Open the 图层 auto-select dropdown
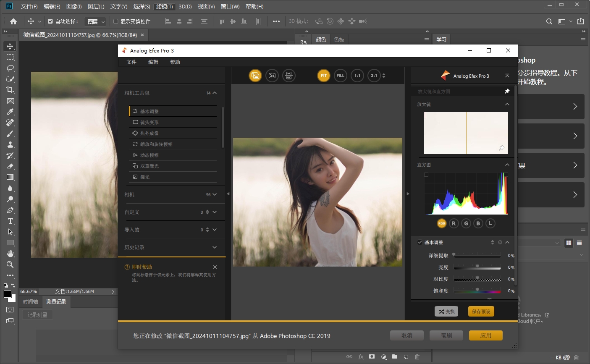Screen dimensions: 590x364 (95, 21)
